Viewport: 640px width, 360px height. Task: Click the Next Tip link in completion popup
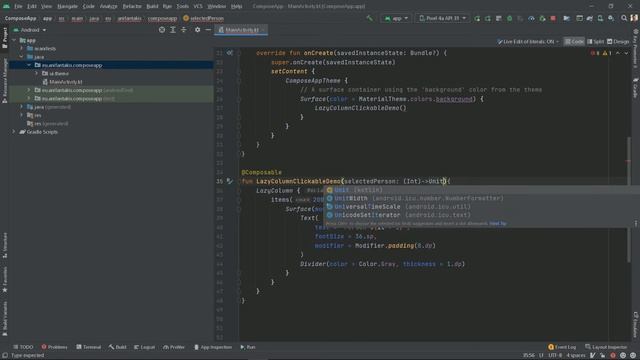(498, 224)
